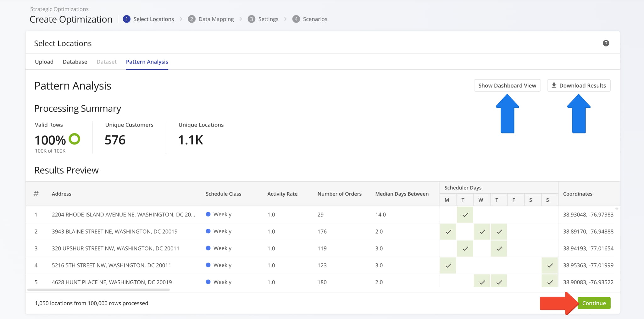
Task: Click step 3 Settings circle icon
Action: click(251, 19)
